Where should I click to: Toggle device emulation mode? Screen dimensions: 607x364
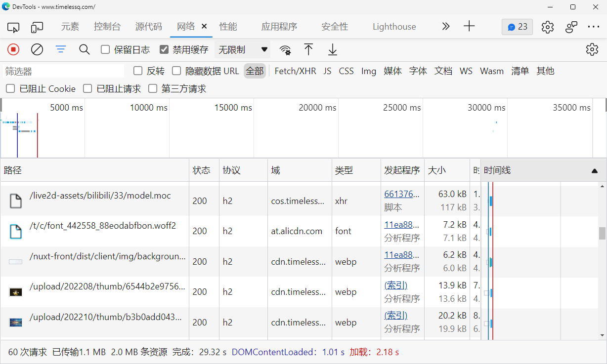(x=37, y=27)
